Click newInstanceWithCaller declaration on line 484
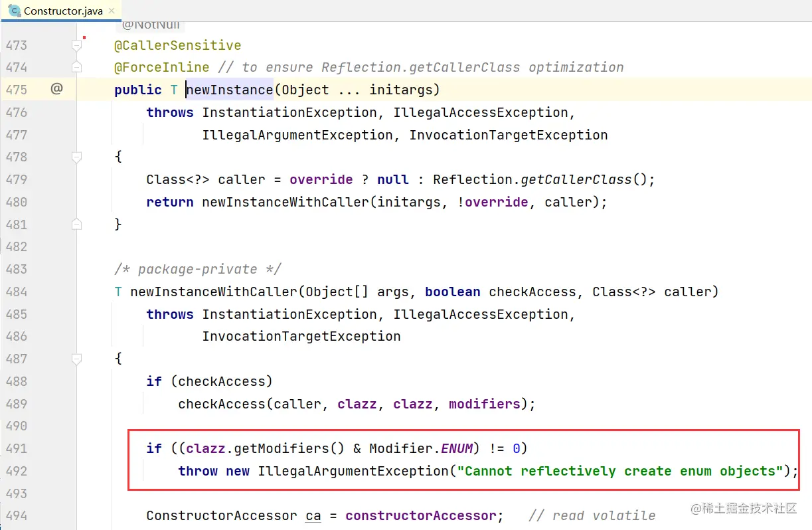812x530 pixels. click(x=214, y=292)
